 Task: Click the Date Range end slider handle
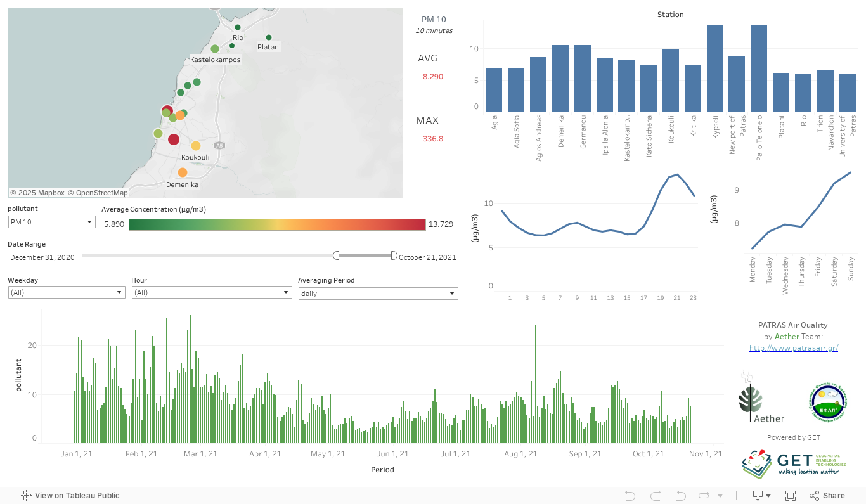click(x=394, y=255)
